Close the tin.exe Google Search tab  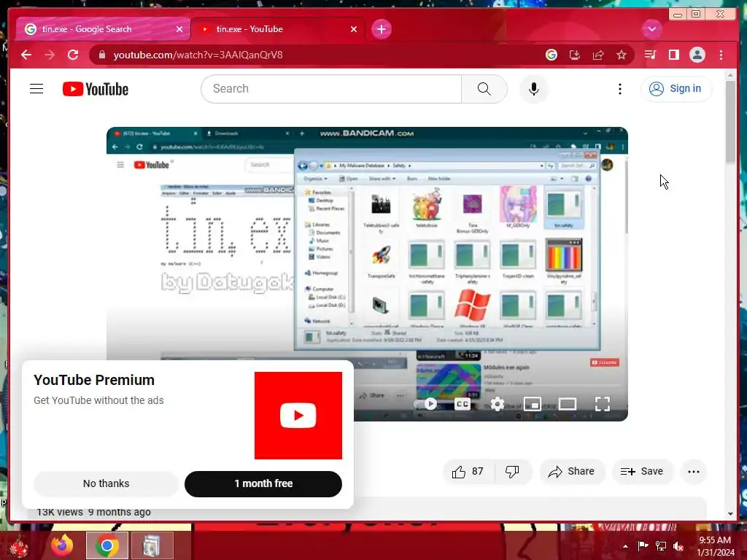(x=179, y=29)
